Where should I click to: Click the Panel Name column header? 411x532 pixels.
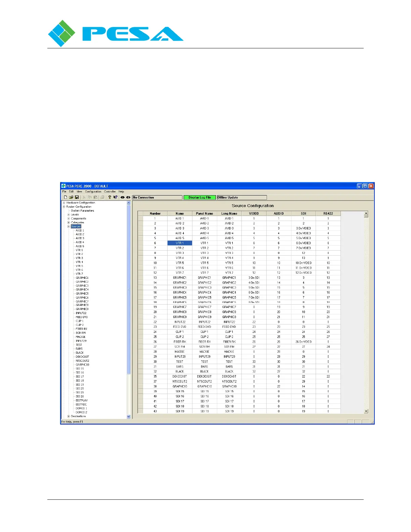click(204, 214)
